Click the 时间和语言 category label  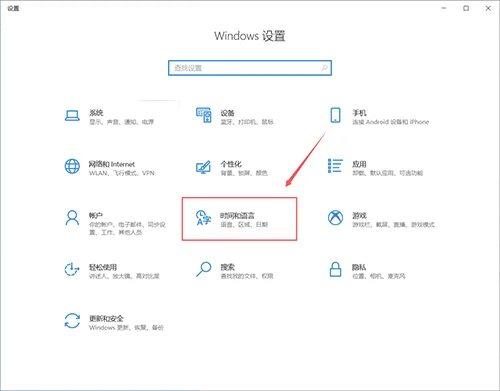[x=237, y=215]
